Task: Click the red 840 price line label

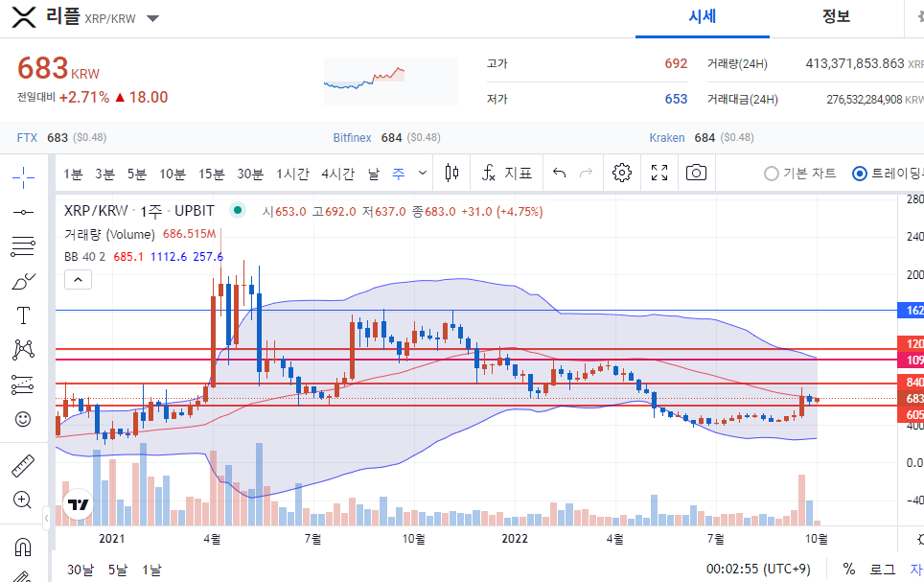Action: [x=911, y=383]
